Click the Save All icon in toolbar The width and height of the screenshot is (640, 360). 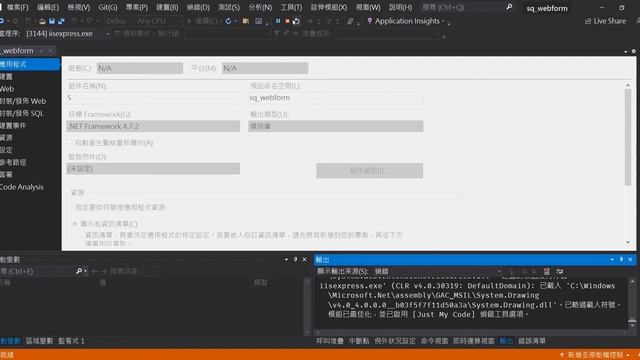point(61,21)
